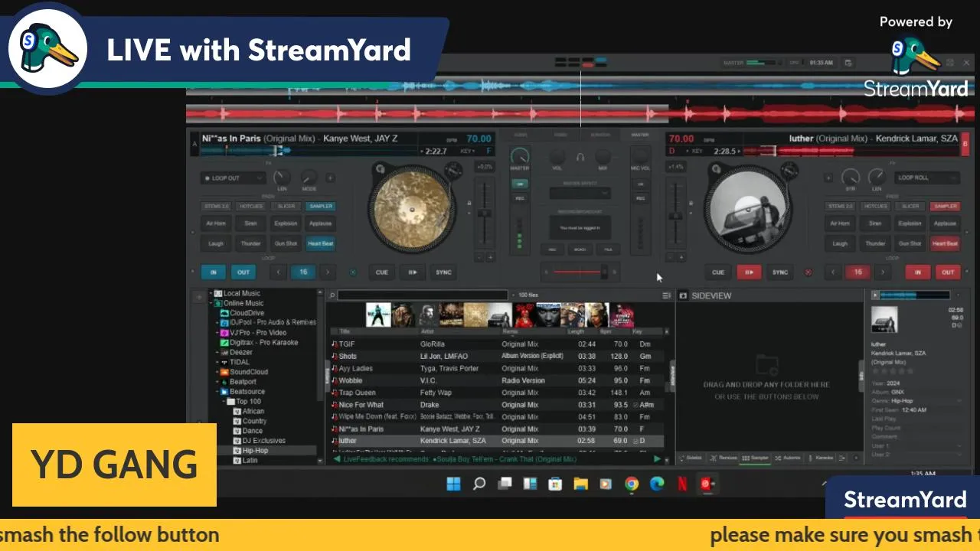This screenshot has width=980, height=551.
Task: Toggle mic ON button under MIC VOL
Action: pyautogui.click(x=641, y=184)
